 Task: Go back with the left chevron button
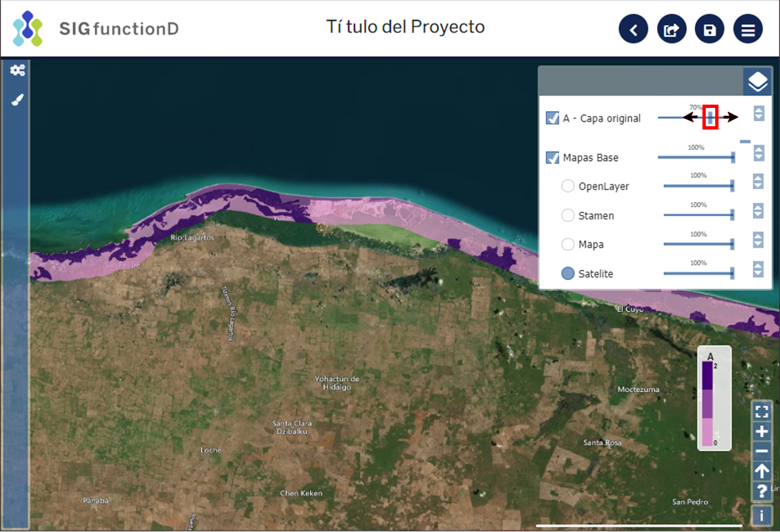(633, 29)
